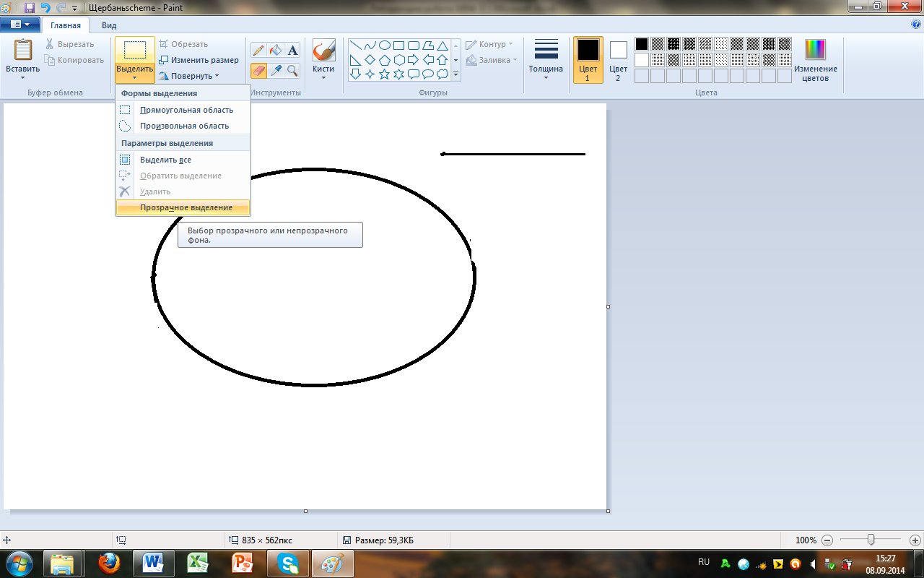
Task: Pick the Oval callout shape
Action: (x=428, y=74)
